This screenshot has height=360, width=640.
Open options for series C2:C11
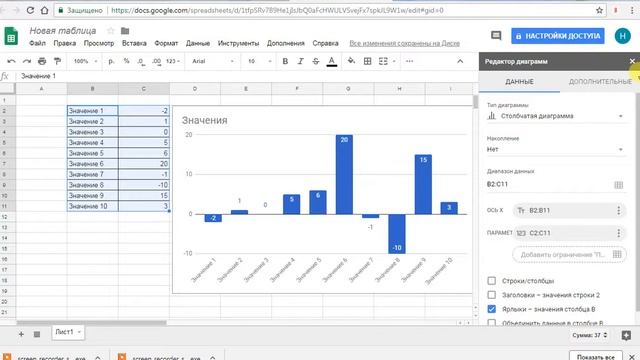[x=618, y=233]
